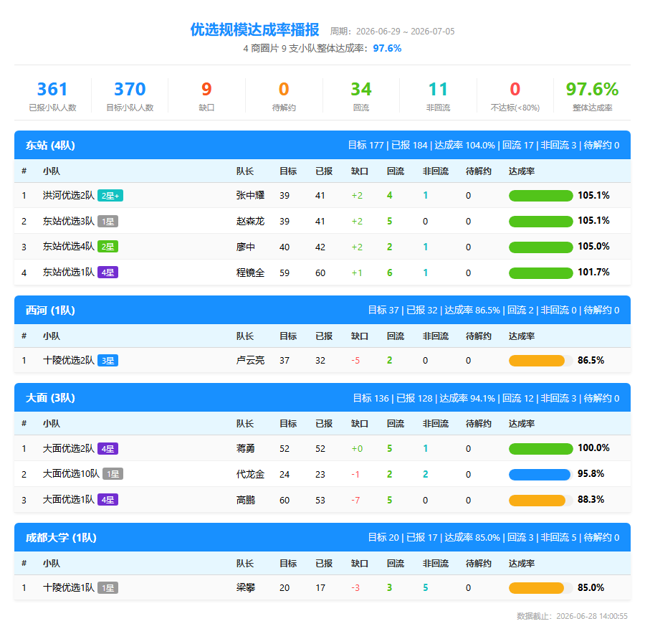This screenshot has width=645, height=644.
Task: Click the 1星 badge on 大面优选10队
Action: coord(113,474)
